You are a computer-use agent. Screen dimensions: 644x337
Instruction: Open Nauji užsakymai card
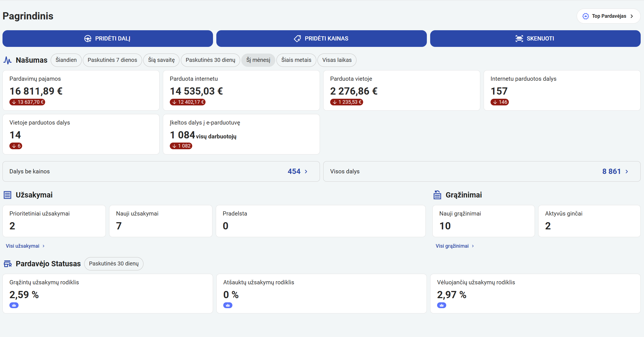(x=161, y=221)
